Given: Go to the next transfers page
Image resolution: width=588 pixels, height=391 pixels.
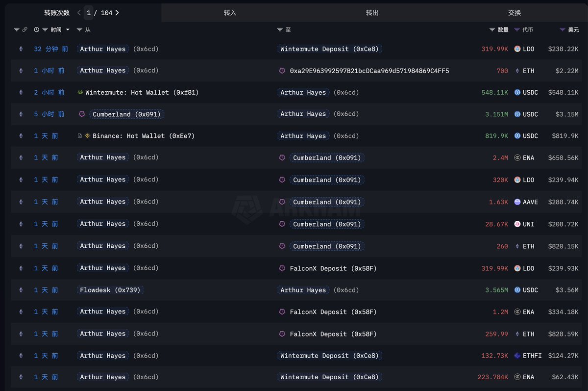Looking at the screenshot, I should pyautogui.click(x=117, y=13).
